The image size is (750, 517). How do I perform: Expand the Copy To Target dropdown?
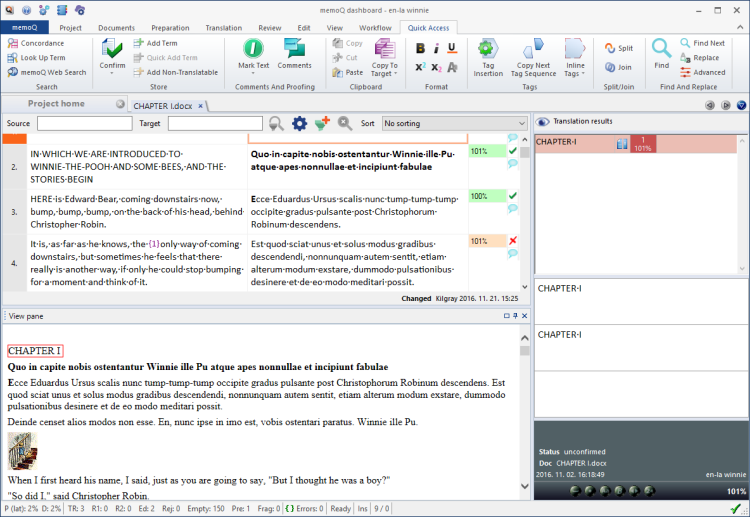coord(396,74)
